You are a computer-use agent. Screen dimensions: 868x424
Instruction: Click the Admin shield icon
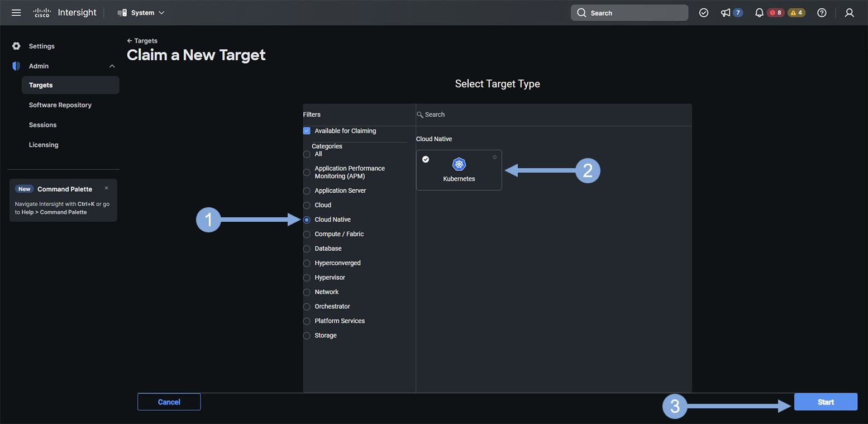point(16,66)
